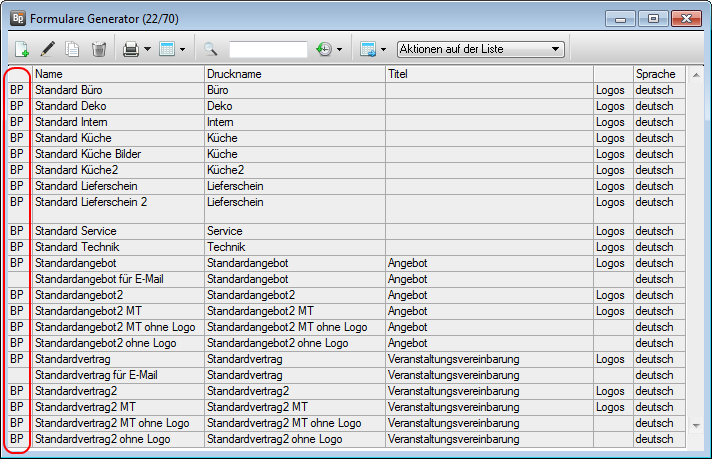Click the Titel column header
Viewport: 712px width, 459px height.
[x=488, y=74]
